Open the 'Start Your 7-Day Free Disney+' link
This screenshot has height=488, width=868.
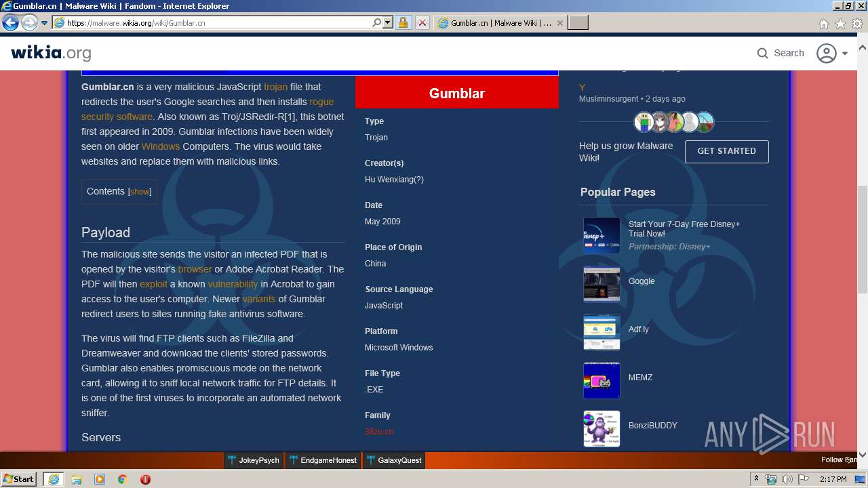click(684, 228)
